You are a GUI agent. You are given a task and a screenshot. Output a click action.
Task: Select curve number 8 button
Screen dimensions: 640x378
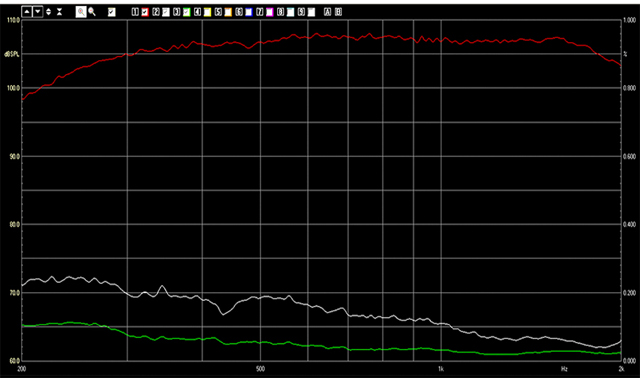point(281,12)
